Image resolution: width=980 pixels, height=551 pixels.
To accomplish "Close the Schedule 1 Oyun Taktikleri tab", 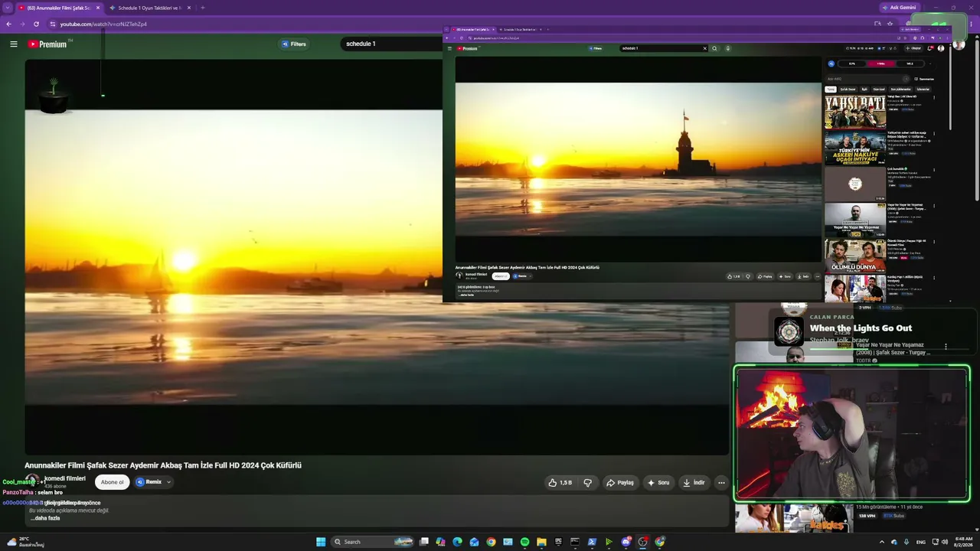I will (189, 8).
